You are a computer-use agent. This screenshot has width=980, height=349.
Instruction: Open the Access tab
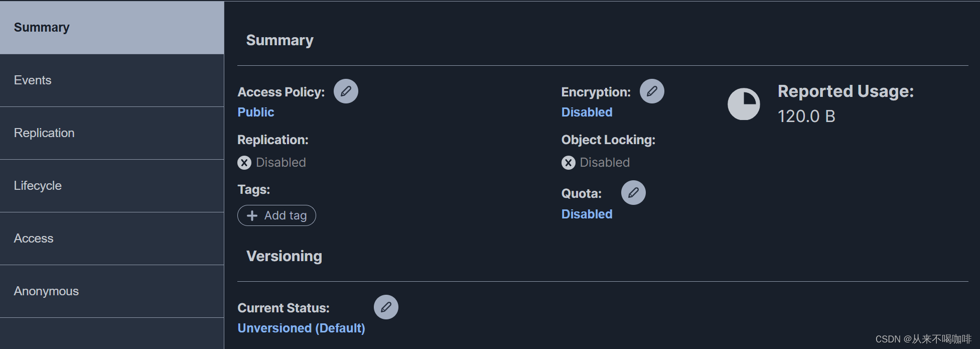(112, 239)
